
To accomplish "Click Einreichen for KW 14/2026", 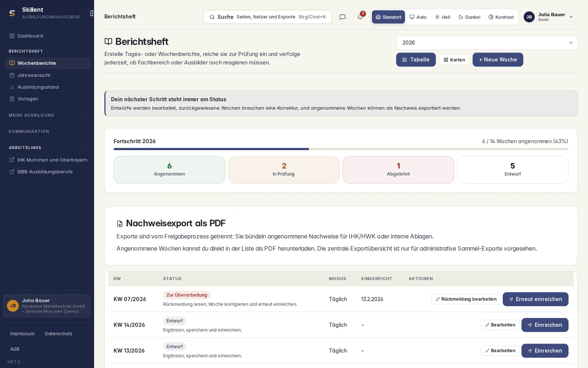I will click(545, 325).
